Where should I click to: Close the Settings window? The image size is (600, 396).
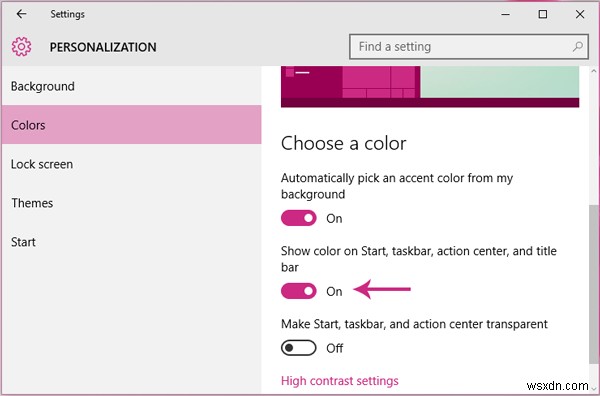(x=580, y=15)
